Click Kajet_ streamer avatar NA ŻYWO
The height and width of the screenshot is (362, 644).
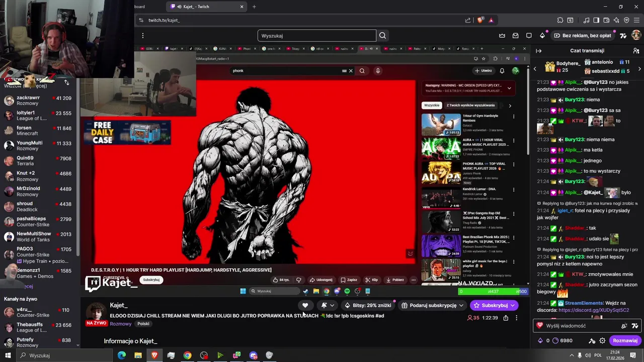96,315
